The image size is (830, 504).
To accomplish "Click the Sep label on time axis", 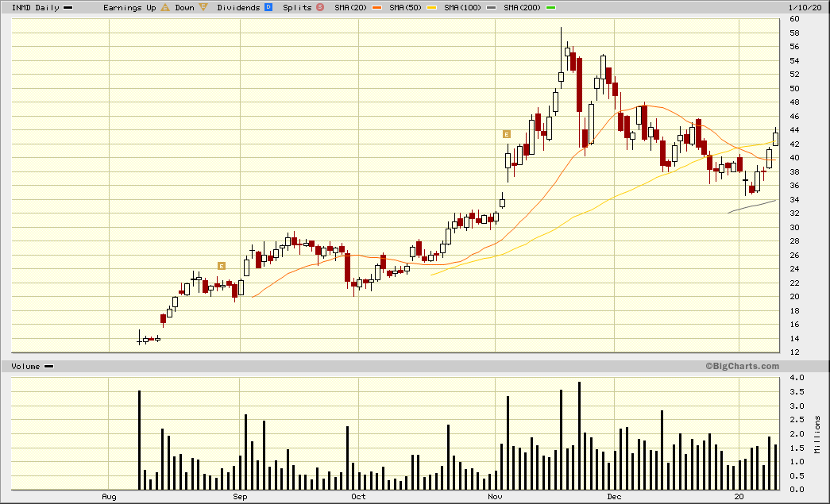I will [241, 497].
